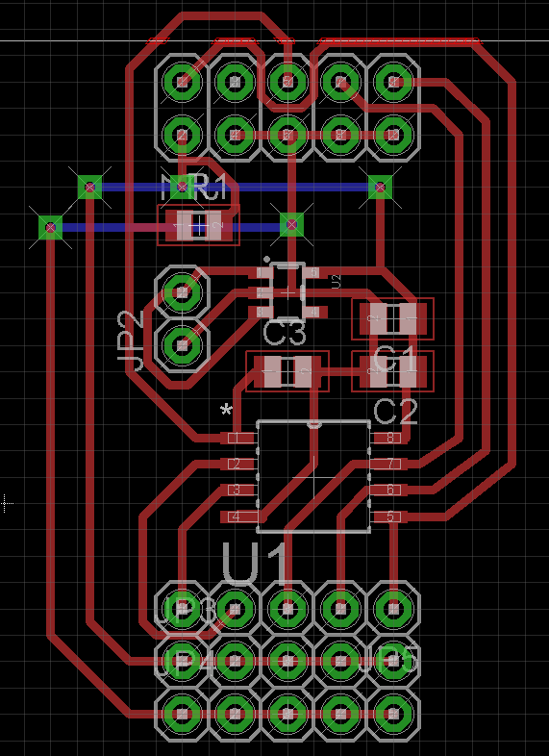
Task: Click the R1 resistor label
Action: click(210, 188)
